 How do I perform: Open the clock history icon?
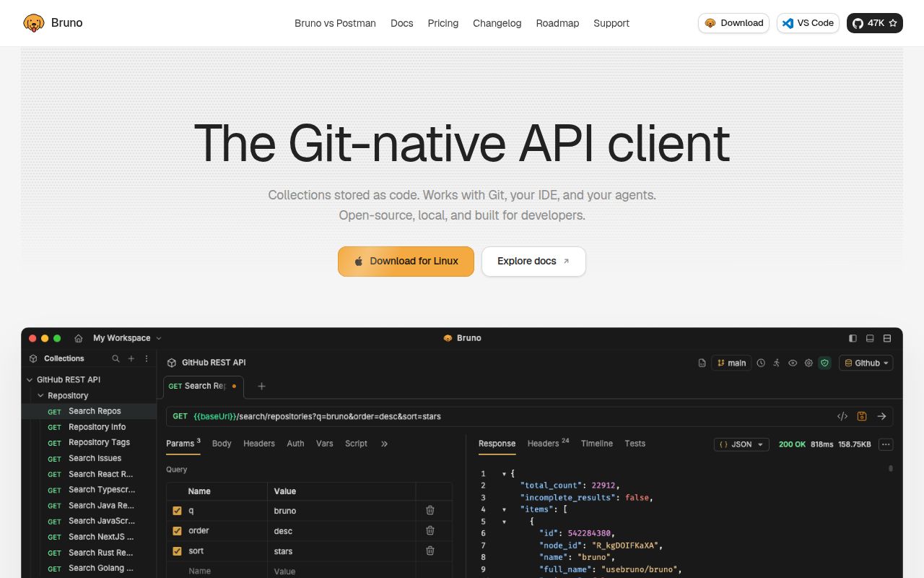(x=761, y=363)
